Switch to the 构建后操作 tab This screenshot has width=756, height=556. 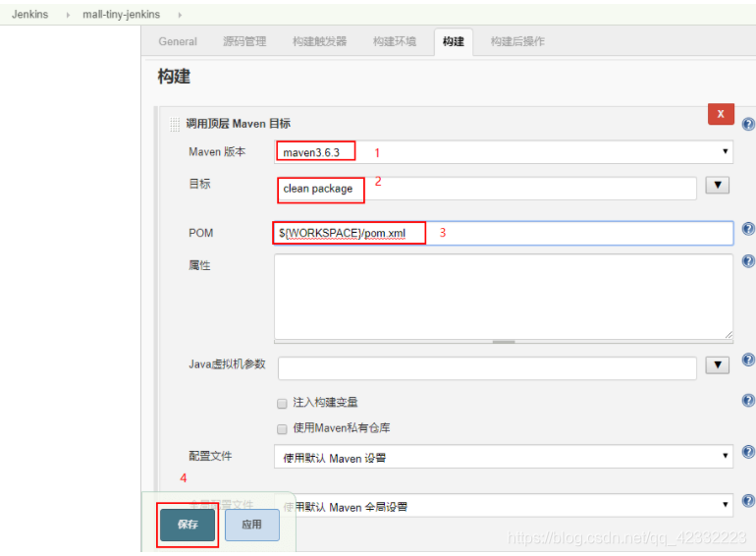pyautogui.click(x=517, y=41)
